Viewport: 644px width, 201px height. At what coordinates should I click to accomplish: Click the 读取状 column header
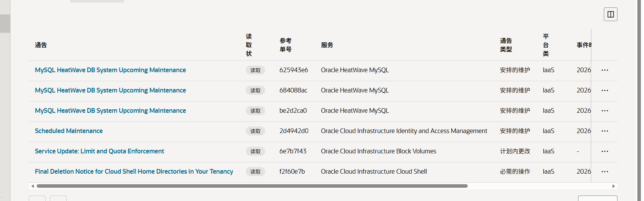click(249, 45)
